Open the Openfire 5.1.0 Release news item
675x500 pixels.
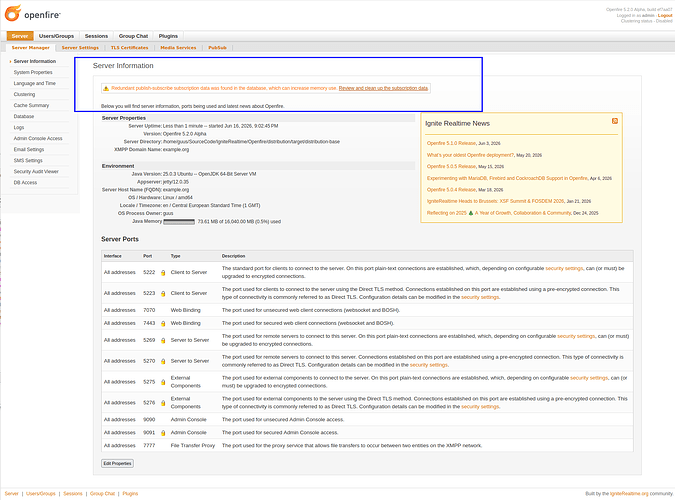pyautogui.click(x=452, y=143)
